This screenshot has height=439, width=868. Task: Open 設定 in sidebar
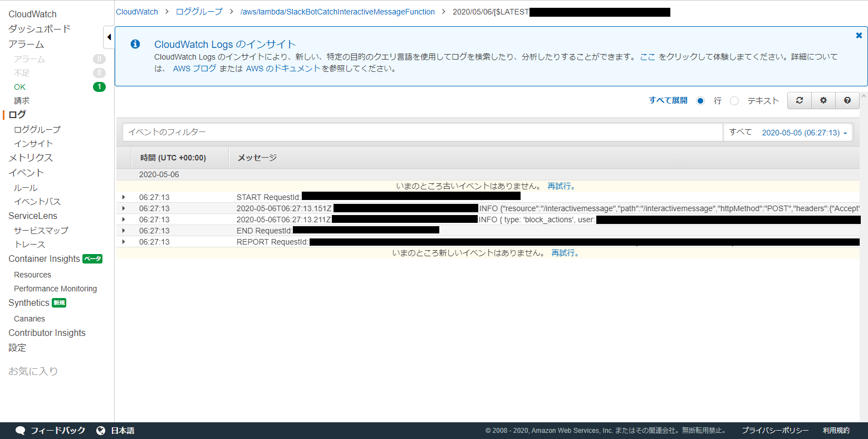17,348
